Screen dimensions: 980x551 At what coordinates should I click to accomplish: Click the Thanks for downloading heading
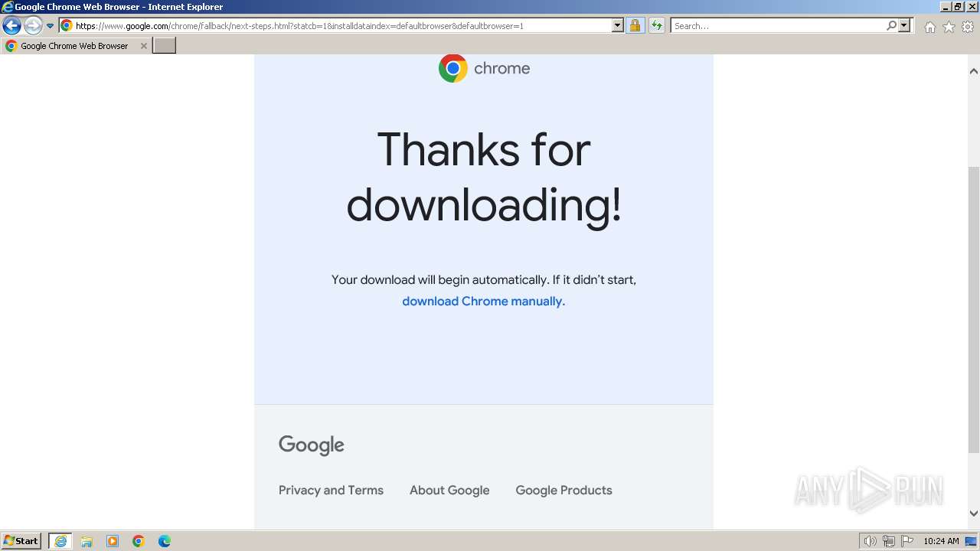484,178
